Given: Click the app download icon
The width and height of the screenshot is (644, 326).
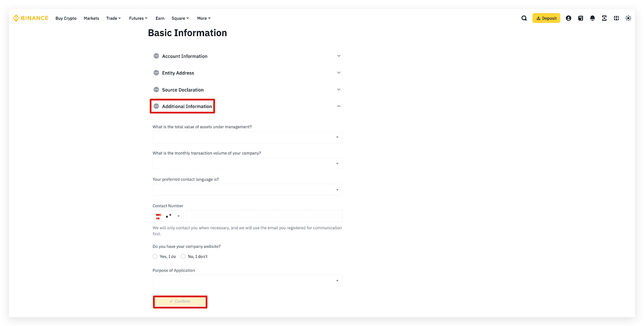Looking at the screenshot, I should tap(604, 18).
